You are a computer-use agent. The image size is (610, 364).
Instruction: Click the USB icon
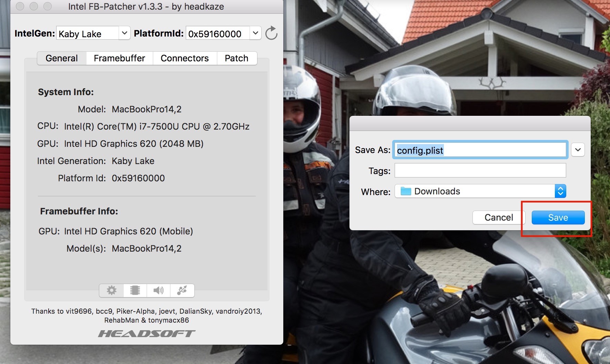[x=182, y=290]
